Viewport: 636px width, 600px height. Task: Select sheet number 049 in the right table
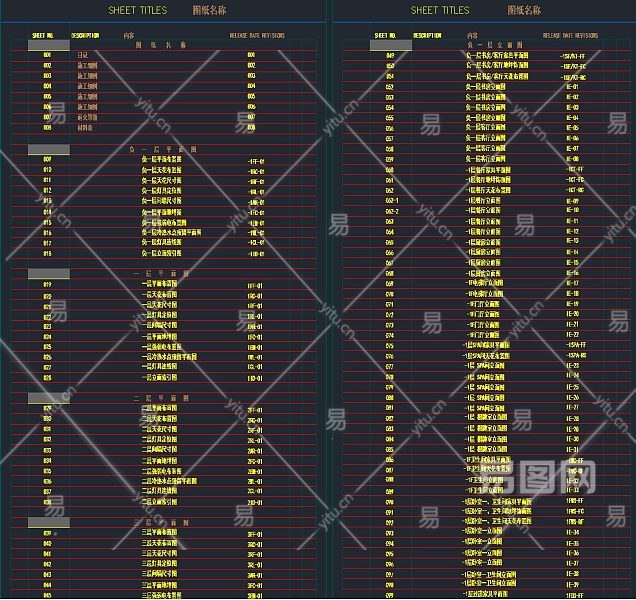(x=390, y=56)
